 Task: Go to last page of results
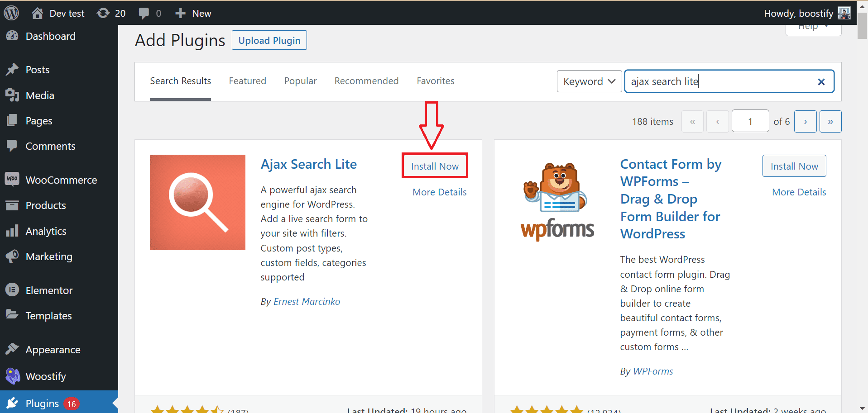click(x=830, y=121)
